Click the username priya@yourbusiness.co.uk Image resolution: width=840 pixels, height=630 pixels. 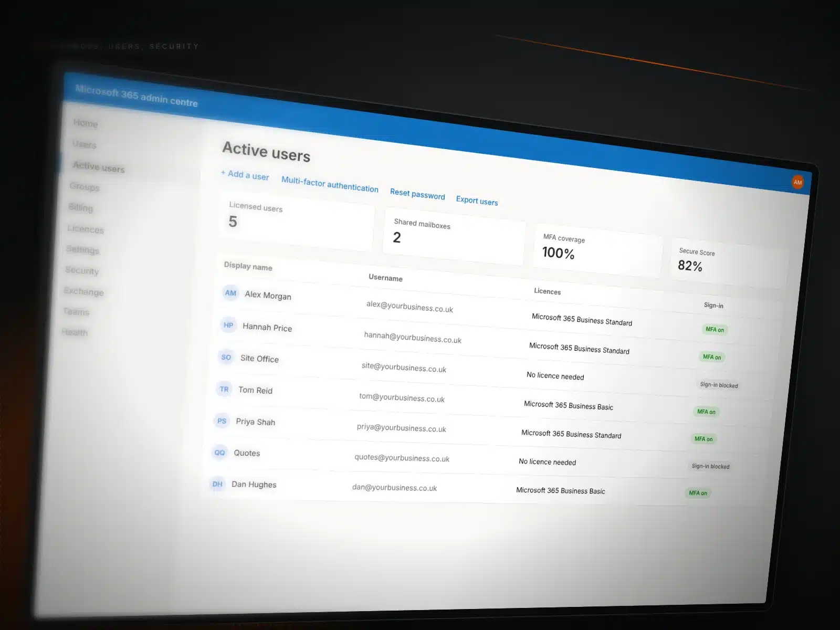(x=401, y=428)
